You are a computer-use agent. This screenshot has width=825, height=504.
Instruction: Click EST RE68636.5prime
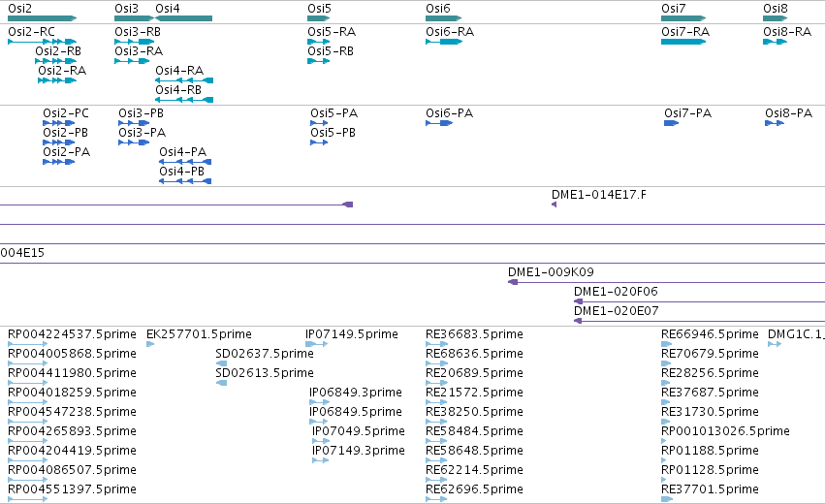[x=475, y=354]
